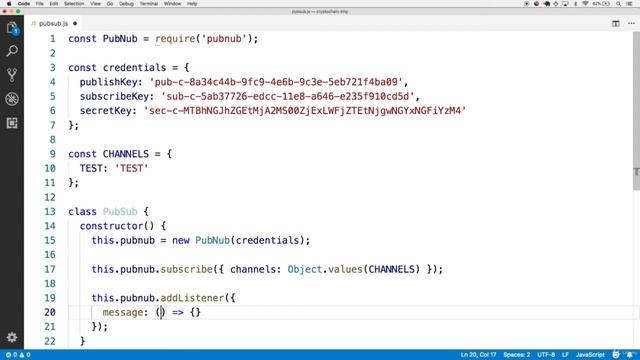640x360 pixels.
Task: Click Ln 20, Col 17 to go to line
Action: [x=478, y=355]
